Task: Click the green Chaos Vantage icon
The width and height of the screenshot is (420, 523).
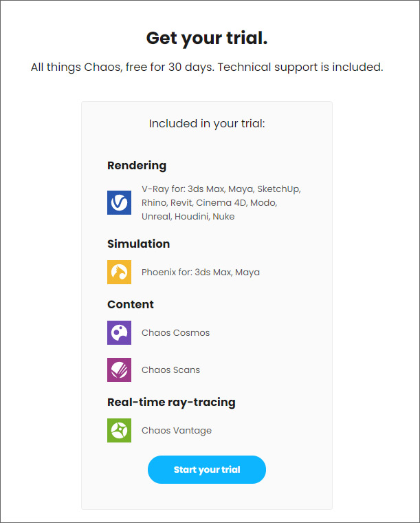Action: 119,430
